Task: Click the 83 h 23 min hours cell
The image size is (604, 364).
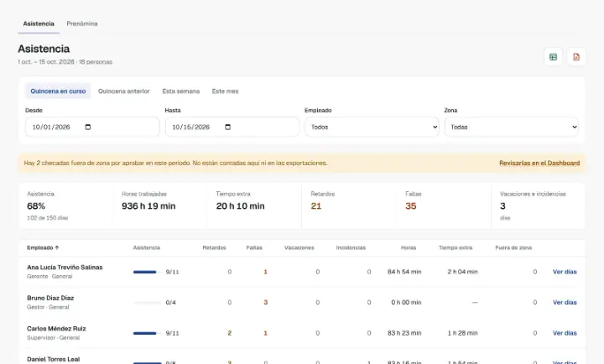Action: click(404, 333)
